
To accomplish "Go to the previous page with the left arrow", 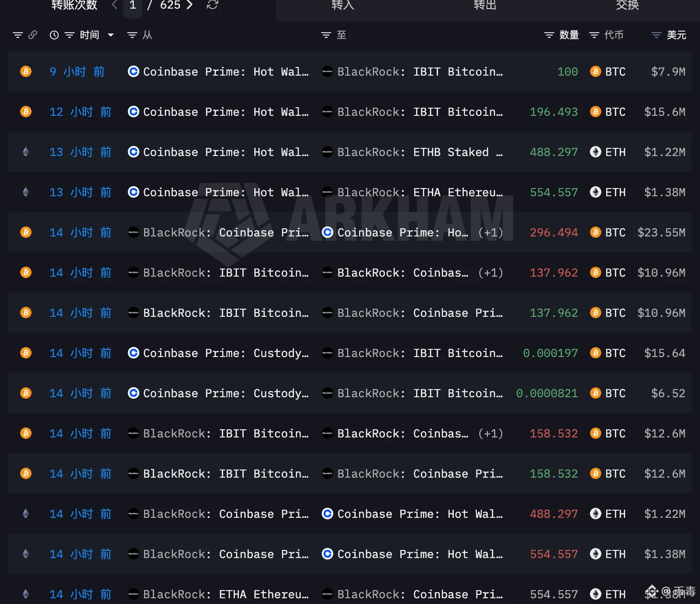I will (114, 5).
